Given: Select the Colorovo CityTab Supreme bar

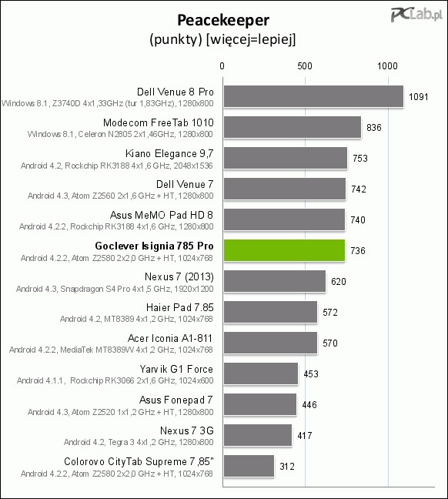Looking at the screenshot, I should (249, 466).
